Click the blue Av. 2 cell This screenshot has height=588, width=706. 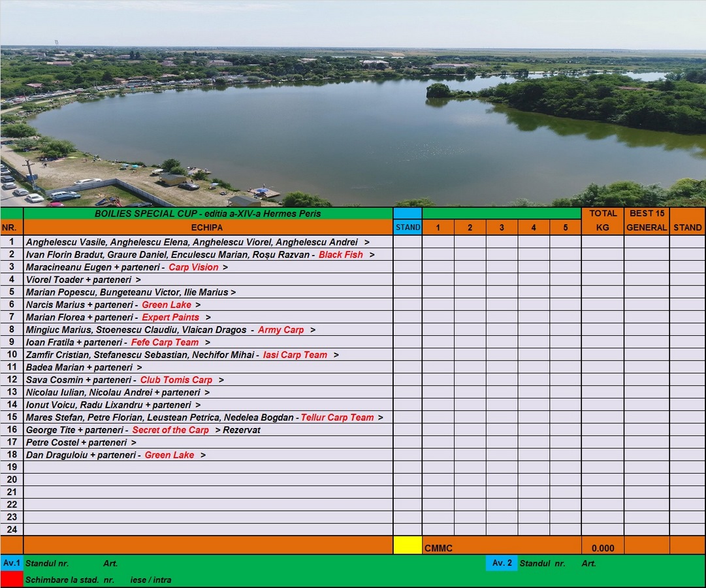pyautogui.click(x=502, y=563)
